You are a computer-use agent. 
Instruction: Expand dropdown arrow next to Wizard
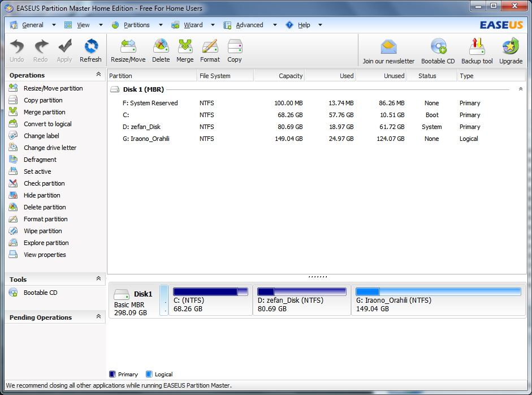click(213, 25)
